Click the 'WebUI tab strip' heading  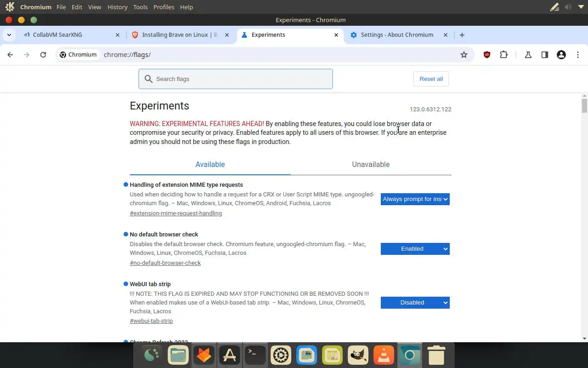pos(150,284)
